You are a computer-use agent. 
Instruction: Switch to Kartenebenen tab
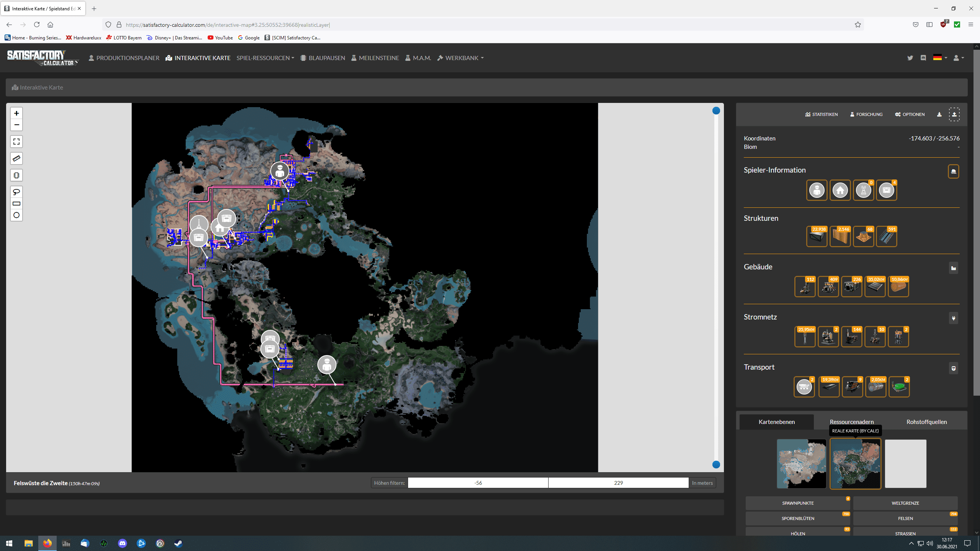[777, 422]
